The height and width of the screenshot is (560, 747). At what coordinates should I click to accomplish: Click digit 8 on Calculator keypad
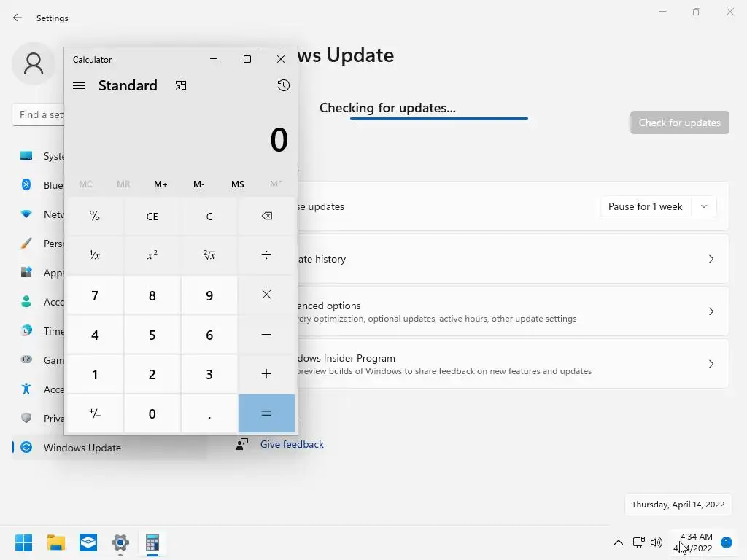coord(152,295)
